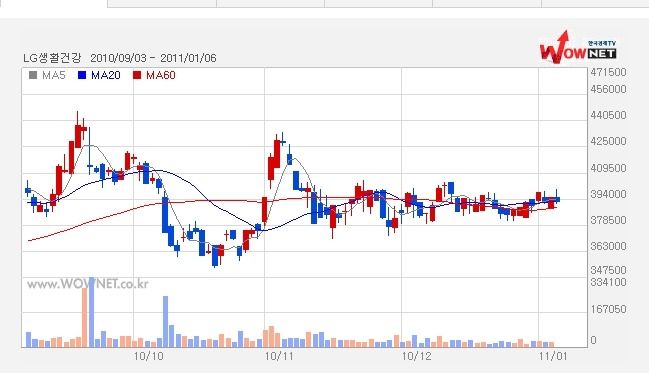Click the 167050 volume axis label
Viewport: 649px width, 373px height.
608,309
